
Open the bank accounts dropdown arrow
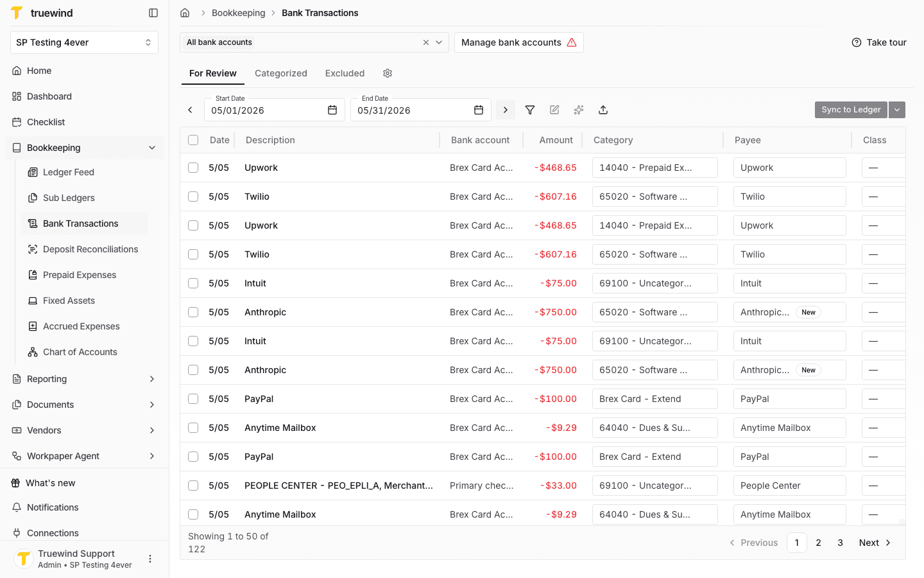click(439, 42)
